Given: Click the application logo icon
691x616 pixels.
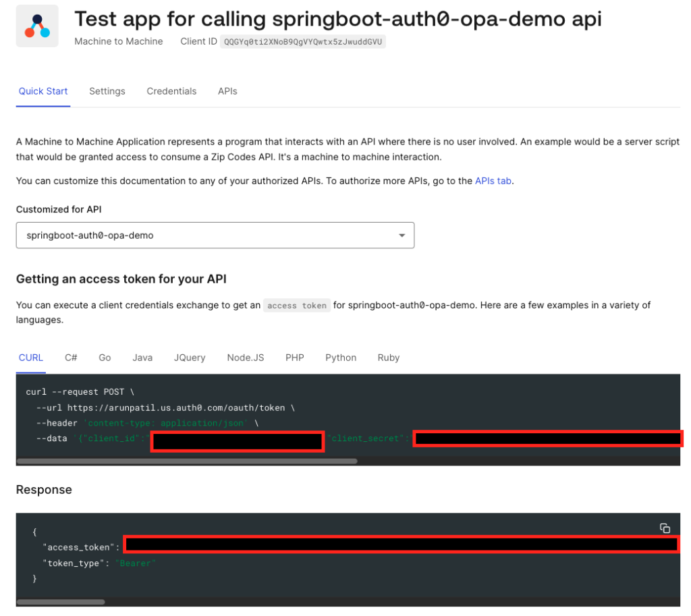Looking at the screenshot, I should coord(37,26).
